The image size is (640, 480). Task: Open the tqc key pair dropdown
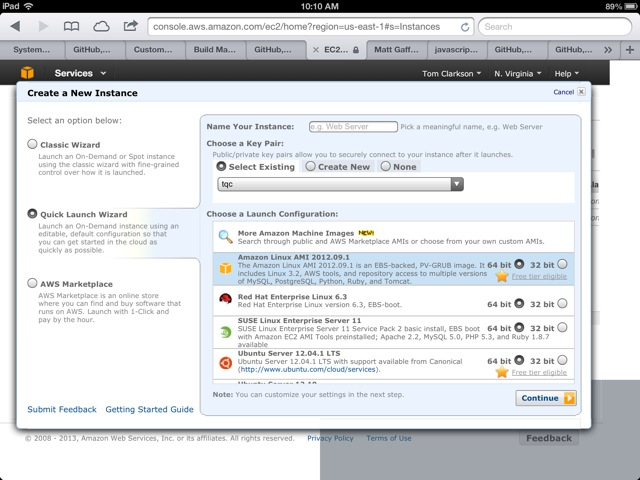pyautogui.click(x=340, y=184)
